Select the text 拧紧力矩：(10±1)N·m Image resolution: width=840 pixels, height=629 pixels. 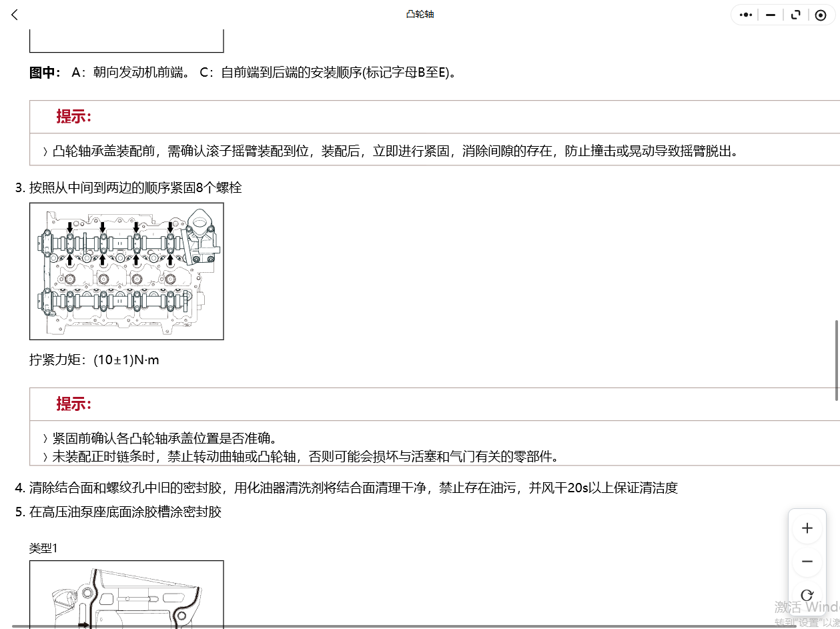point(94,360)
